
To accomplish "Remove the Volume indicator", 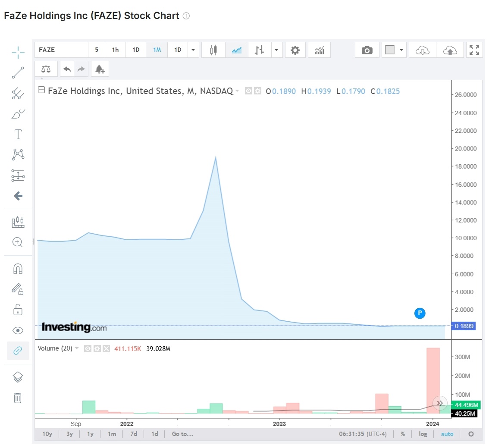I will coord(107,348).
